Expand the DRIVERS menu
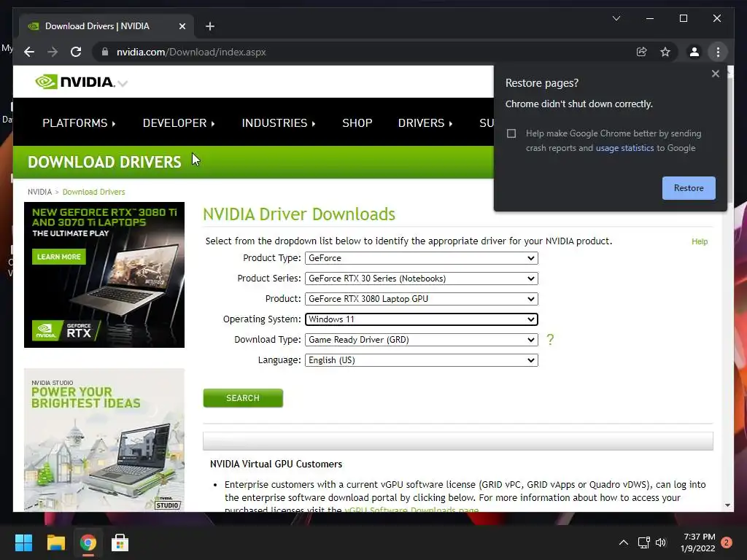The image size is (747, 560). pos(425,122)
